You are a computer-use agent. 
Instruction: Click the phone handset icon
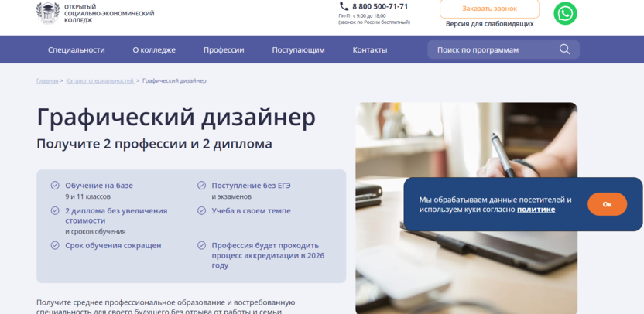coord(344,6)
